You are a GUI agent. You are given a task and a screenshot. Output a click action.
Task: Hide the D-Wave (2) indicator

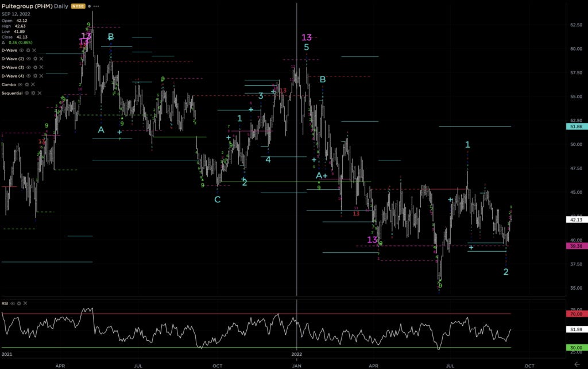pyautogui.click(x=29, y=59)
